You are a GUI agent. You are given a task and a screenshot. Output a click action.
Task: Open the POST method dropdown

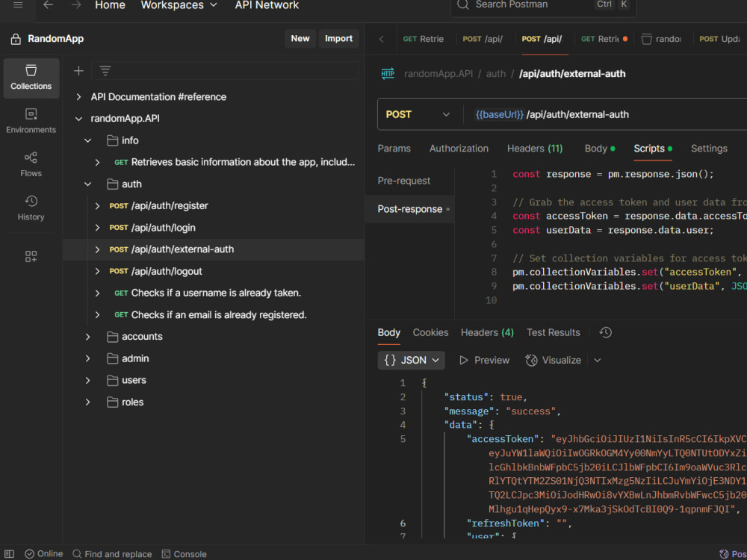418,114
